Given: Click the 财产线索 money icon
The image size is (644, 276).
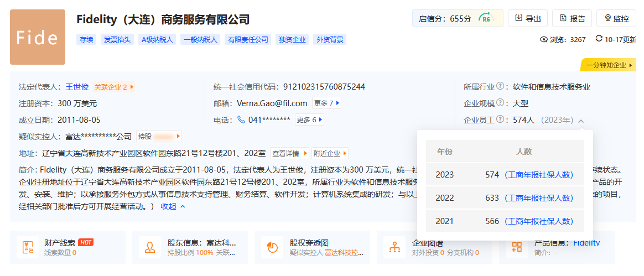Looking at the screenshot, I should [28, 247].
